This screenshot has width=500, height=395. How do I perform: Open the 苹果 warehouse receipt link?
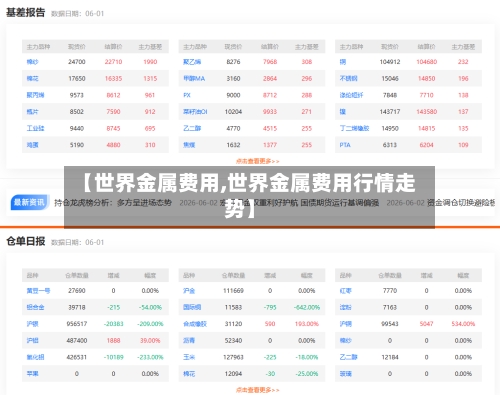pos(32,374)
